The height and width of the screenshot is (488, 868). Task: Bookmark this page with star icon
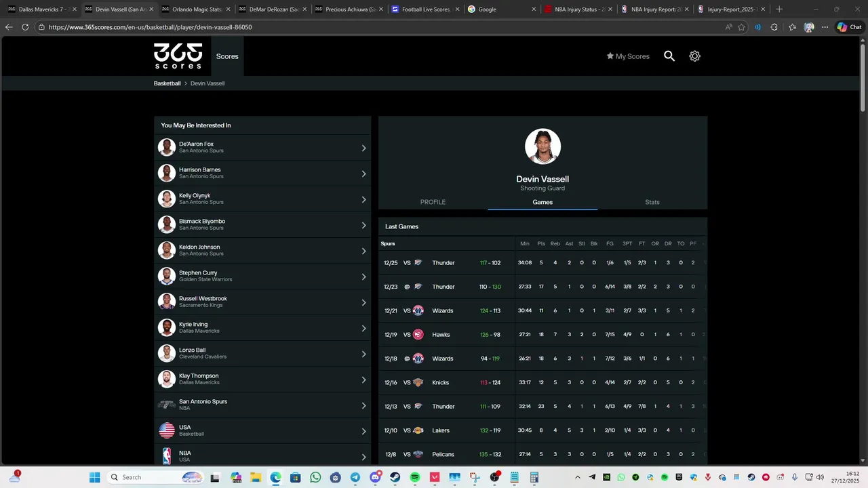tap(741, 27)
